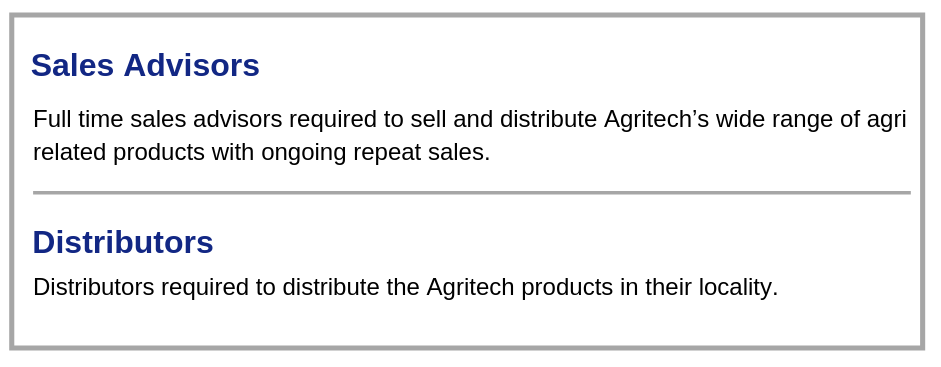Click the word "Sales" in the blue heading
This screenshot has height=367, width=941.
[x=72, y=65]
